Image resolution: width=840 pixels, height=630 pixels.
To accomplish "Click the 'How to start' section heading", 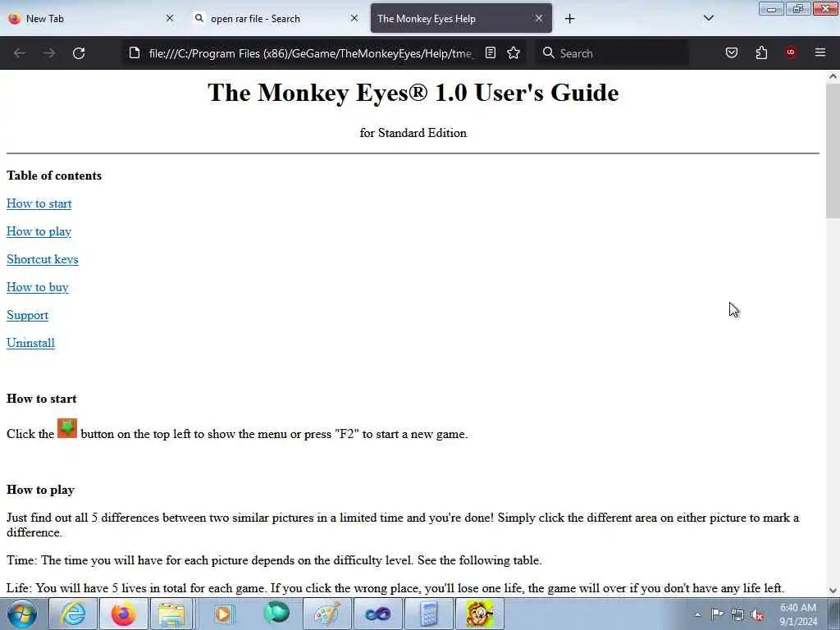I will pyautogui.click(x=41, y=399).
